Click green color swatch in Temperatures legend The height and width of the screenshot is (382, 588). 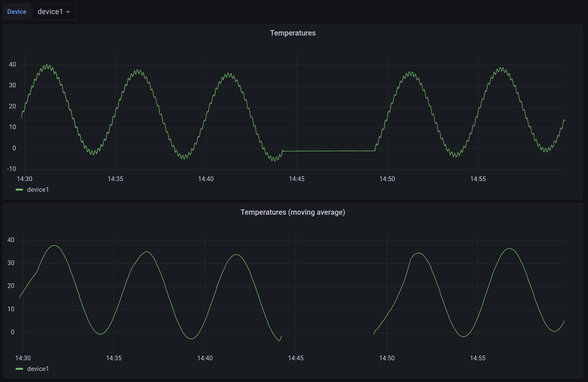pos(19,190)
